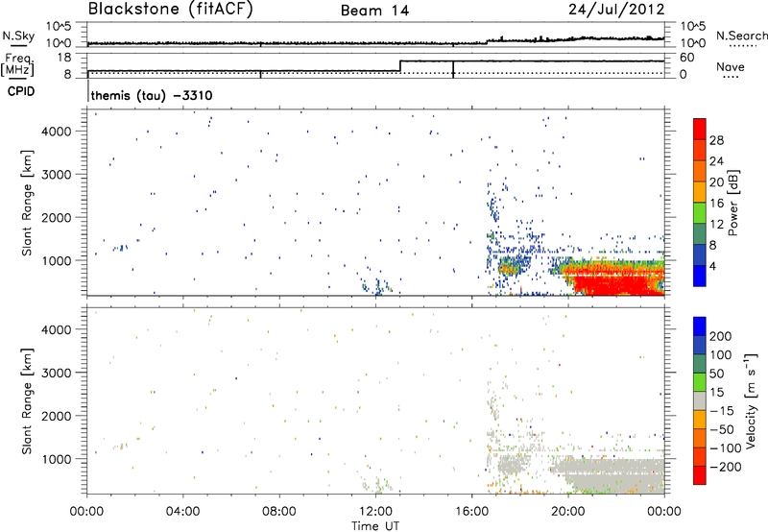Click the N.Search legend label
Image resolution: width=768 pixels, height=532 pixels.
[741, 36]
